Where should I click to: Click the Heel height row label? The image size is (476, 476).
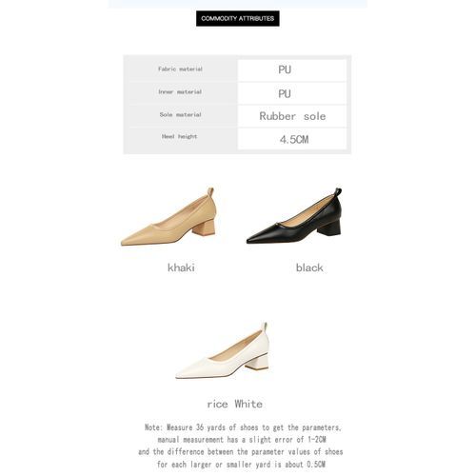click(179, 136)
